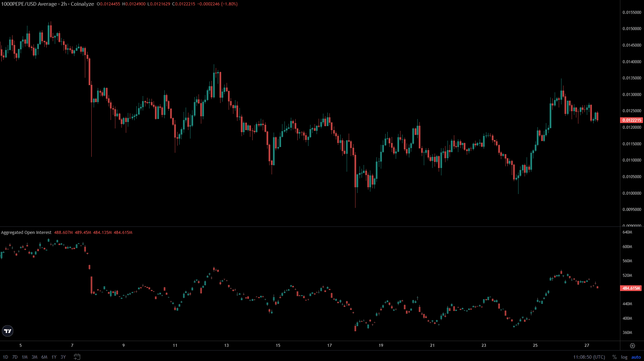The width and height of the screenshot is (644, 361).
Task: Click the OHLC close value C0.0122215
Action: [x=183, y=4]
